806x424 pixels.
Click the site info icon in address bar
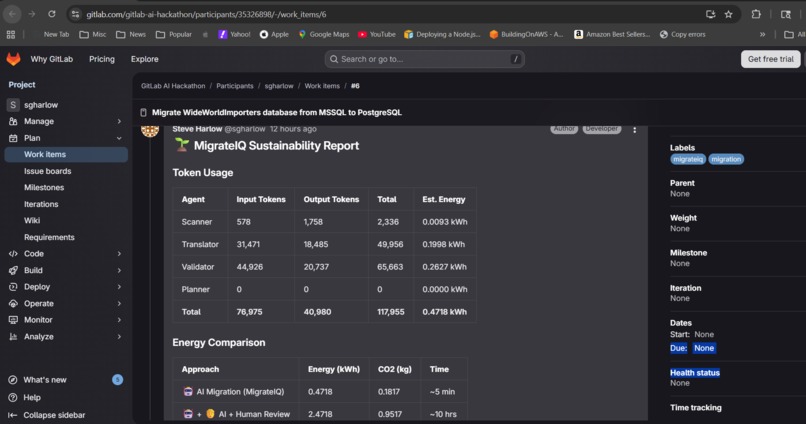click(x=76, y=14)
